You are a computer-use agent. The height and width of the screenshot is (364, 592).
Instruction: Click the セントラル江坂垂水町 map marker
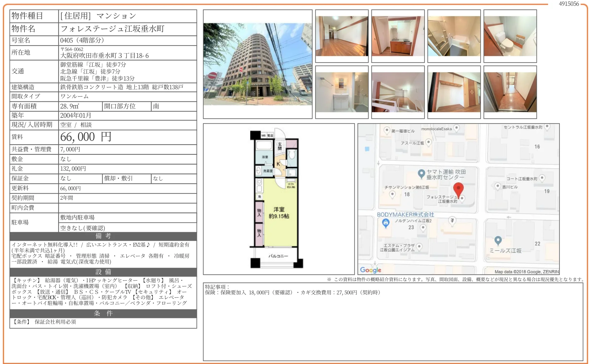pos(547,126)
